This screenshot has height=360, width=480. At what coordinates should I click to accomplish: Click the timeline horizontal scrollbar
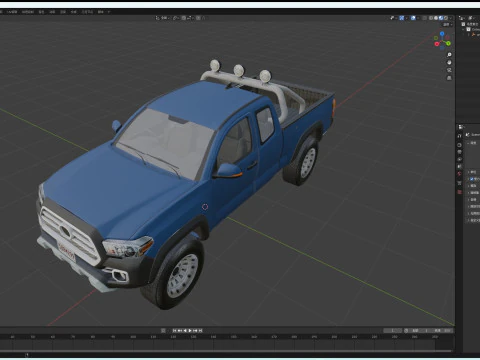tap(227, 351)
